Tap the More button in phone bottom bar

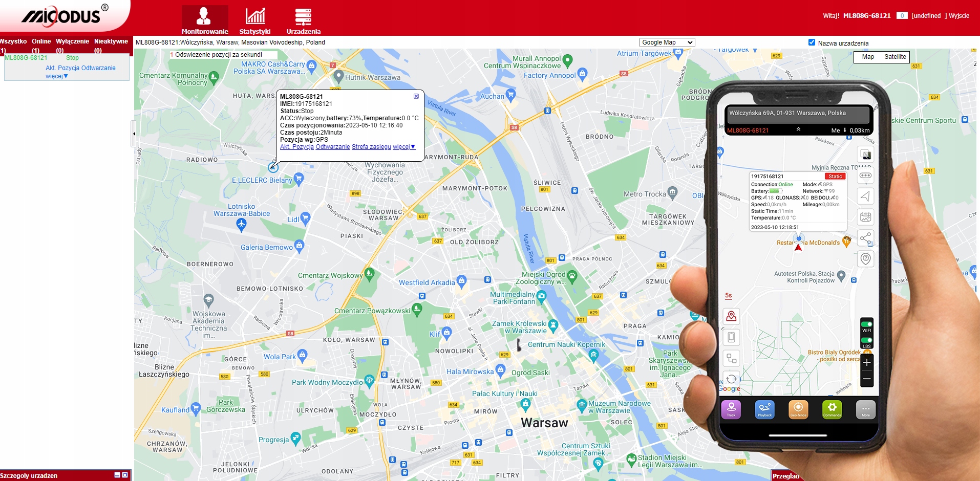[866, 409]
